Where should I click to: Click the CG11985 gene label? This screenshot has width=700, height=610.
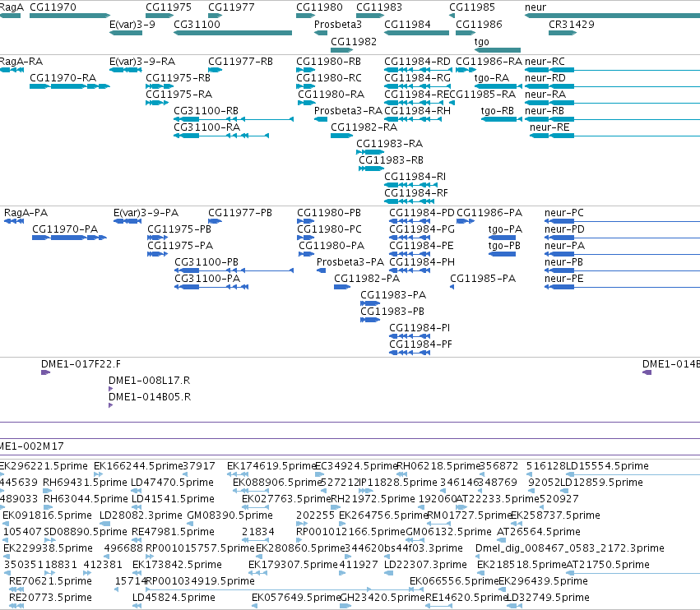[x=472, y=7]
